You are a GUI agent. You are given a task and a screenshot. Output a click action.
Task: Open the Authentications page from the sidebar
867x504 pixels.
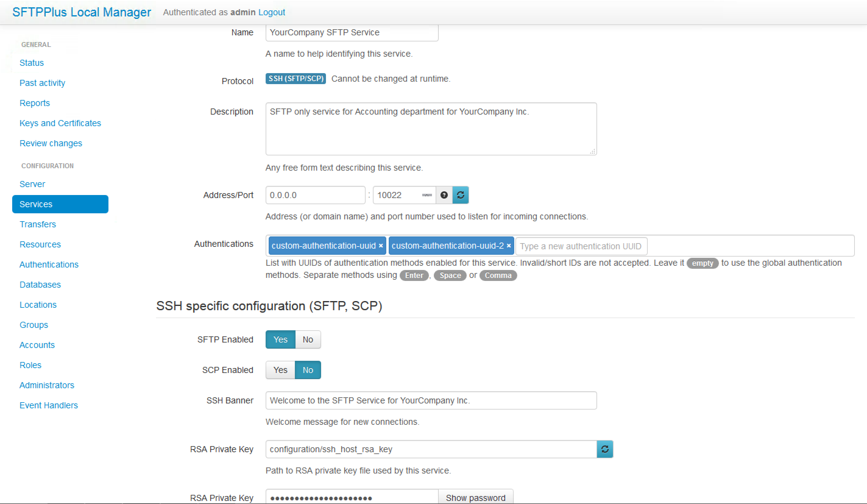(x=49, y=264)
